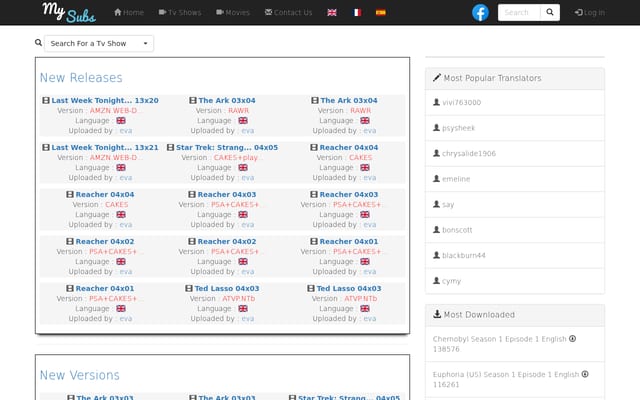Open translator say profile

coord(448,204)
